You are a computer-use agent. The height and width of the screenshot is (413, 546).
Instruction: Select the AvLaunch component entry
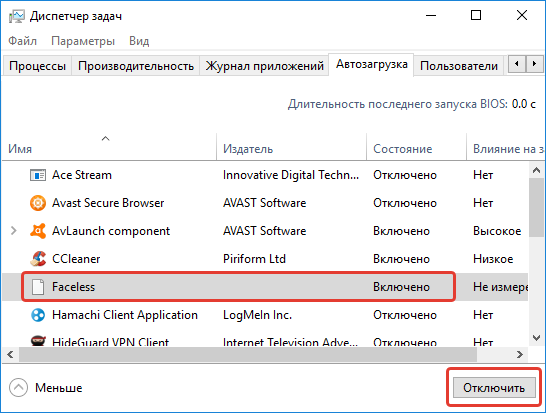111,231
